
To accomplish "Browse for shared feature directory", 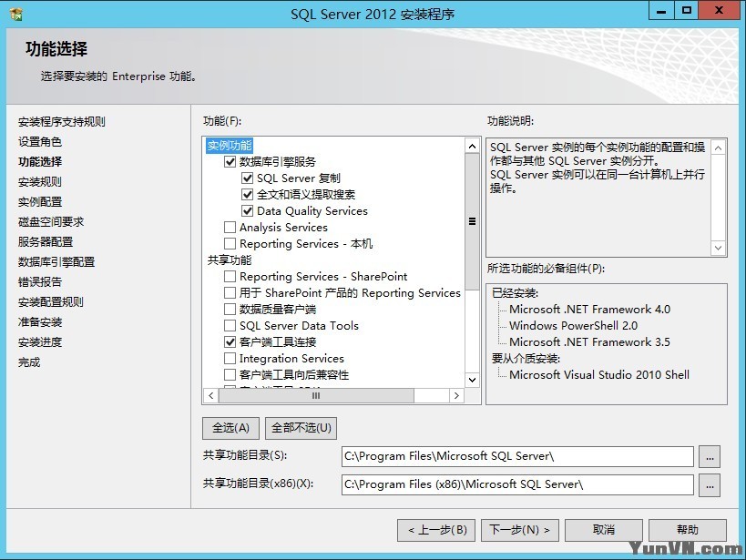I will tap(710, 457).
